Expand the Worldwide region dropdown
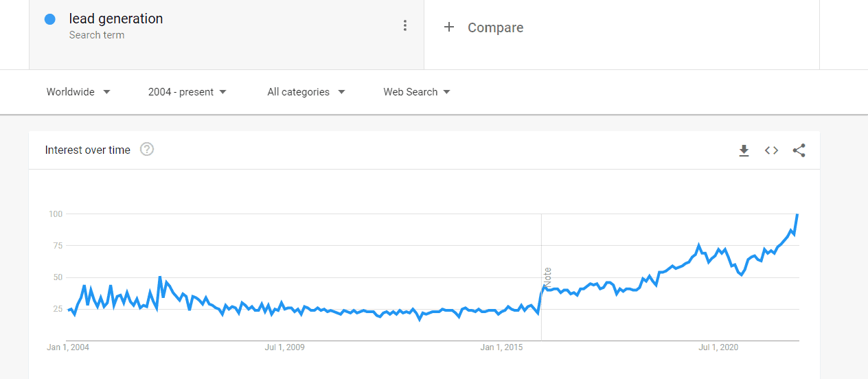 78,92
